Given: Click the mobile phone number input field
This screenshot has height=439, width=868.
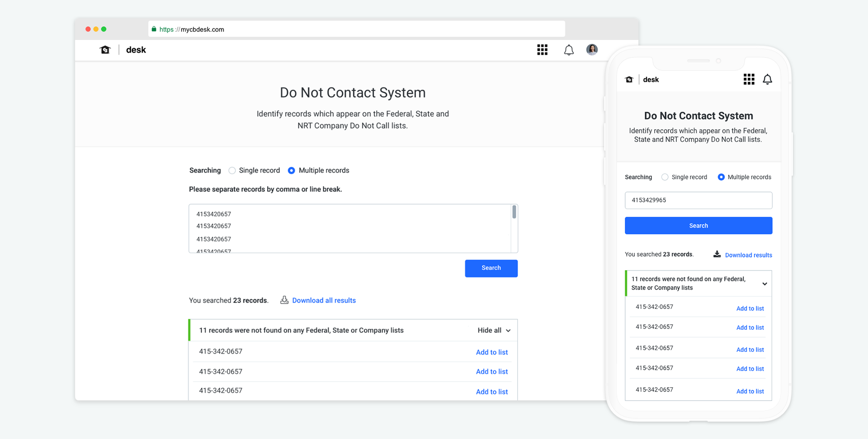Looking at the screenshot, I should tap(698, 200).
